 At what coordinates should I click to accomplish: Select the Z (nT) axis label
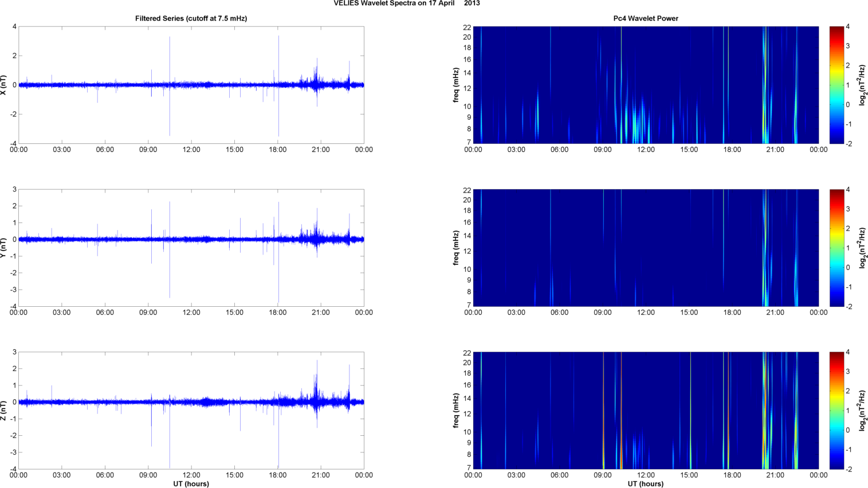[4, 411]
